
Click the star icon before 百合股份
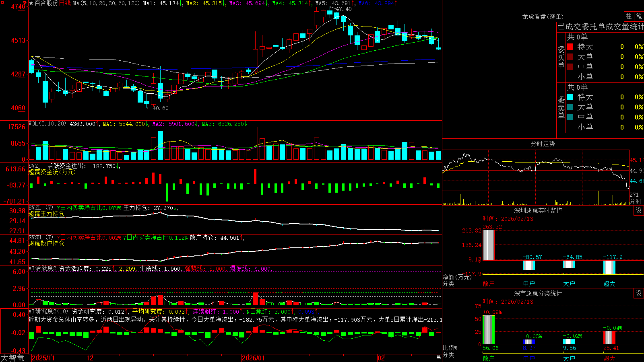[31, 3]
